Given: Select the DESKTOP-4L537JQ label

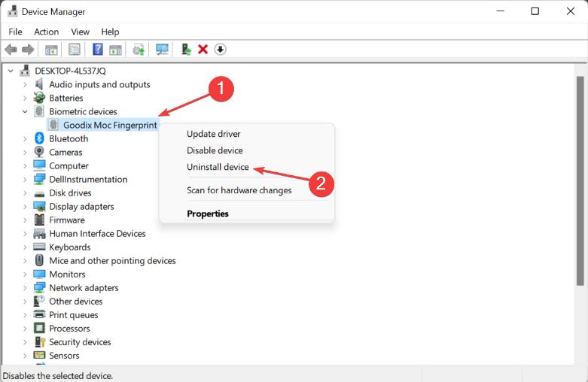Looking at the screenshot, I should pos(70,71).
